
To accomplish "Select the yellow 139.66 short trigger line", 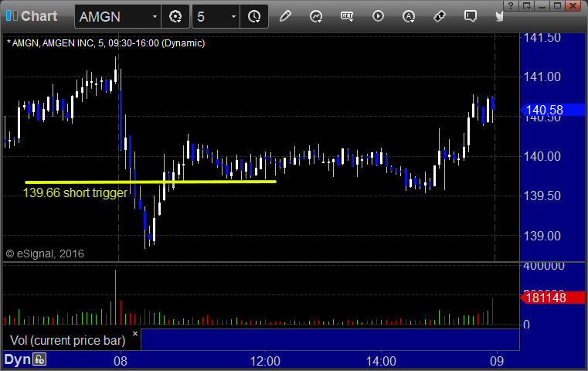I will tap(151, 182).
